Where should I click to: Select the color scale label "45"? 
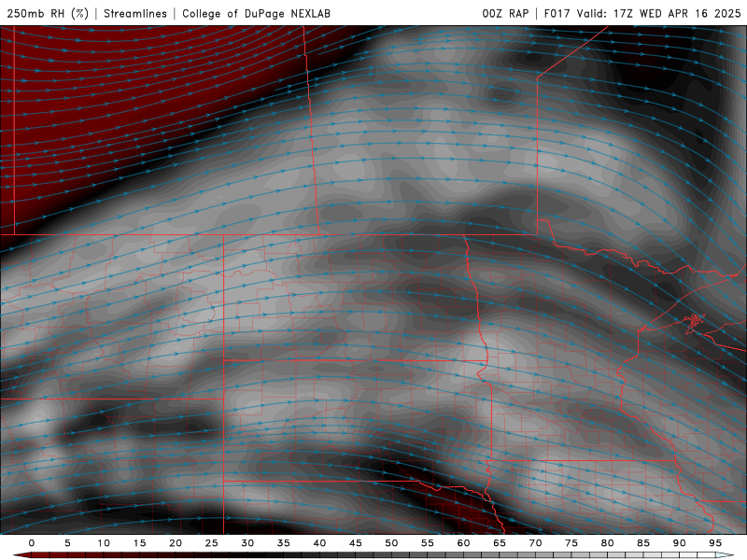point(356,543)
